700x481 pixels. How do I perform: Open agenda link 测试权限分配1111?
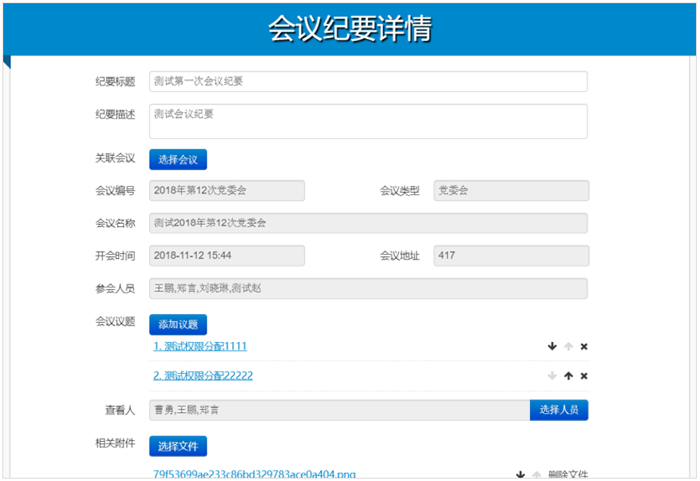200,346
